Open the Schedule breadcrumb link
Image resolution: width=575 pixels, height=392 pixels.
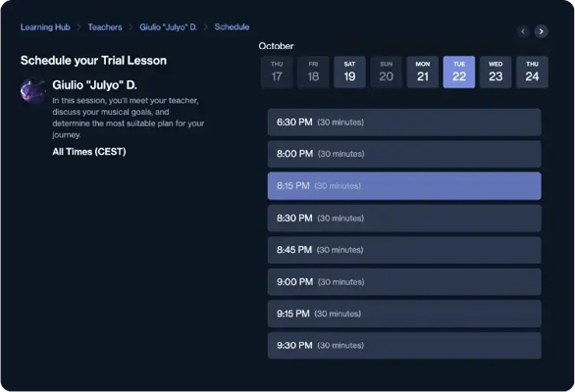point(232,27)
